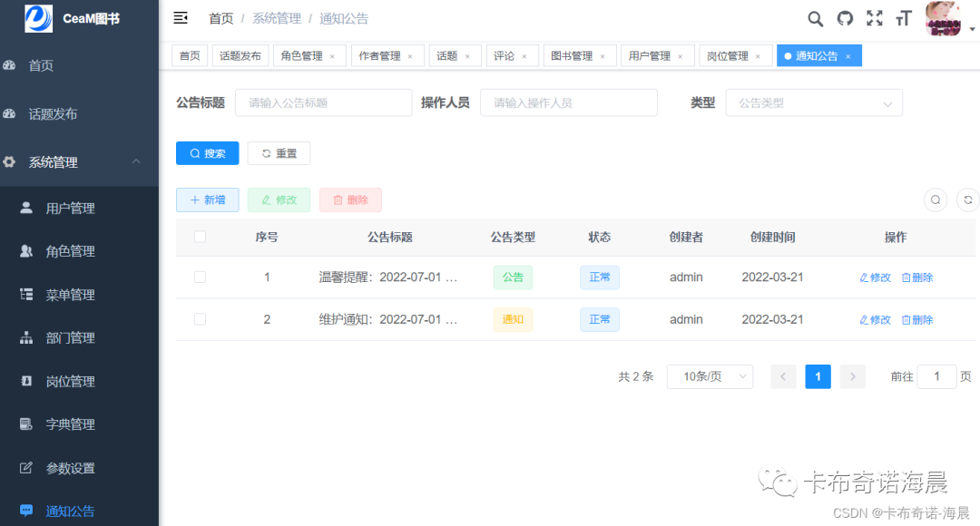The width and height of the screenshot is (980, 526).
Task: Click the 通知公告 message icon
Action: point(26,511)
